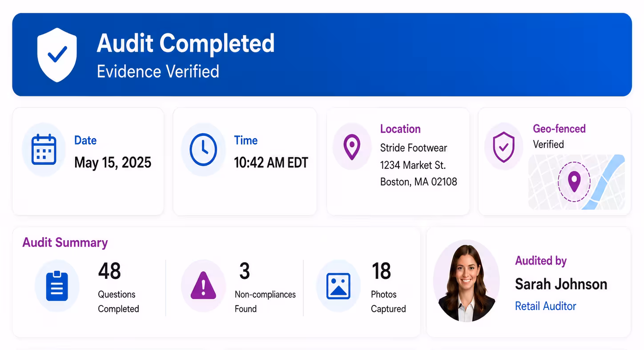Select the Audit Completed heading
Image resolution: width=644 pixels, height=350 pixels.
click(185, 43)
